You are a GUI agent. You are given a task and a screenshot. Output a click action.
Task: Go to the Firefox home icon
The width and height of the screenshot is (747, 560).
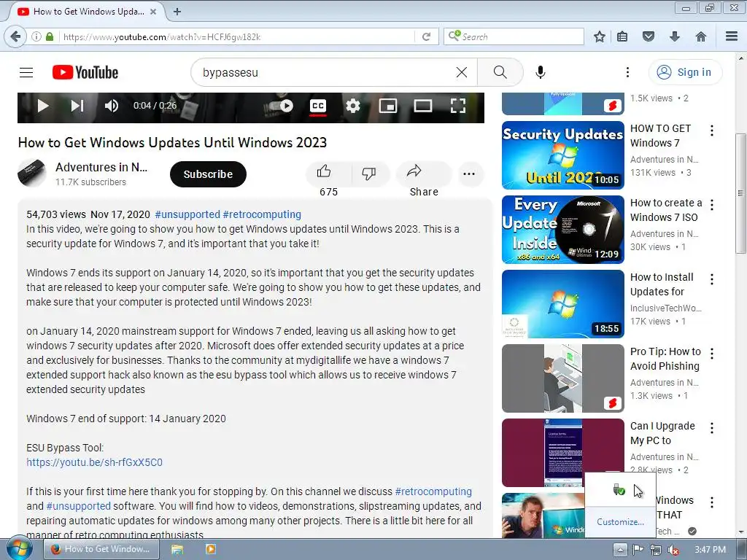[701, 36]
